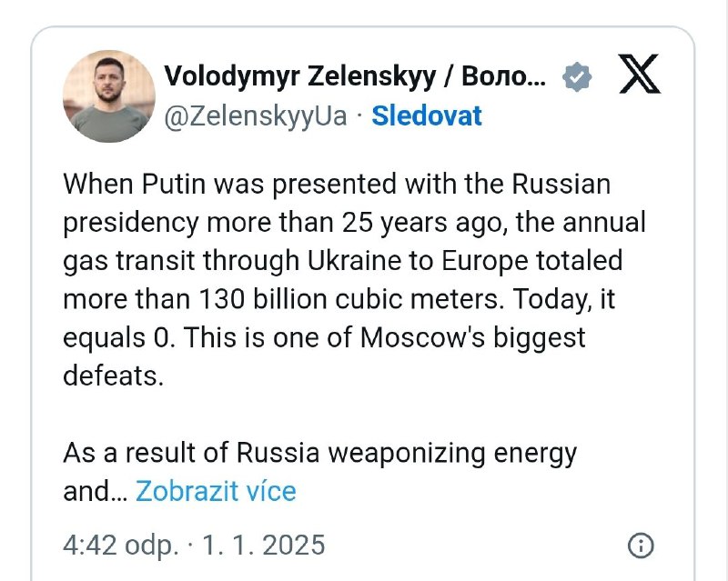Open the @ZelenskyyUa handle link
The width and height of the screenshot is (728, 581).
pos(255,116)
